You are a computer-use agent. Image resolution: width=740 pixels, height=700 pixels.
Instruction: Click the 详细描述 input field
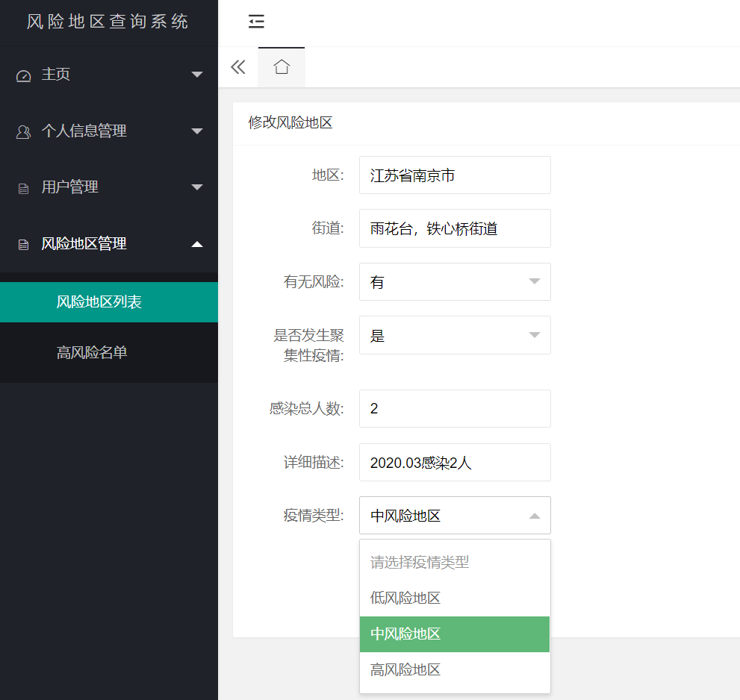[455, 462]
